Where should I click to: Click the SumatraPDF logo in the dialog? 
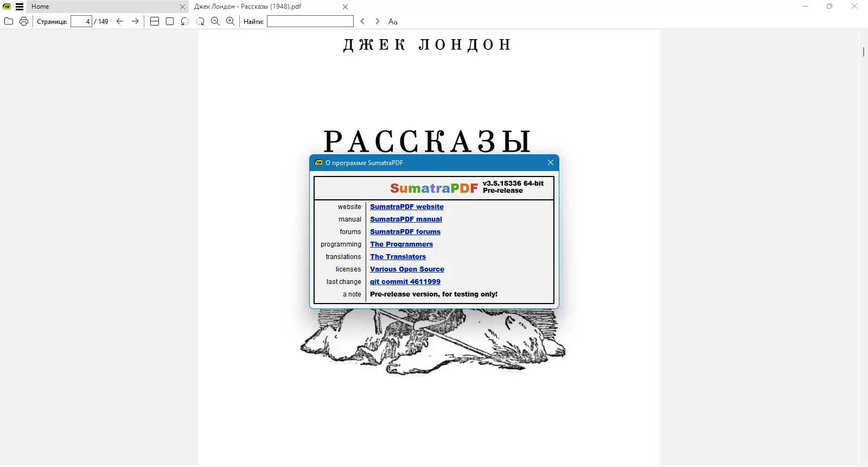tap(434, 188)
